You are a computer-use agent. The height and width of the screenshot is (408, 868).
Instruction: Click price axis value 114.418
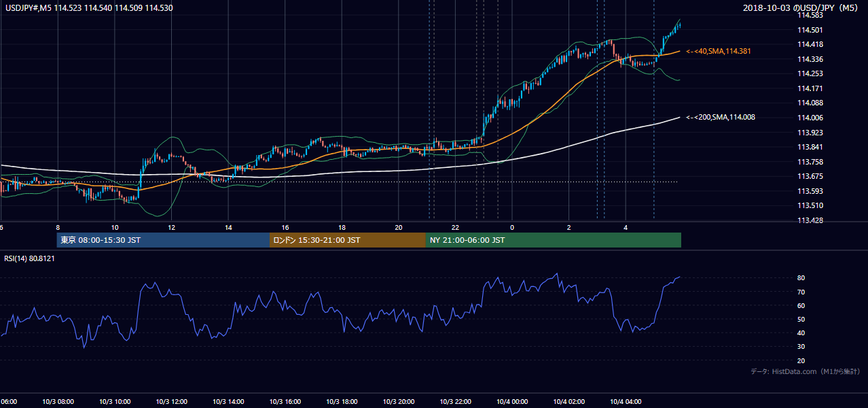(x=810, y=44)
